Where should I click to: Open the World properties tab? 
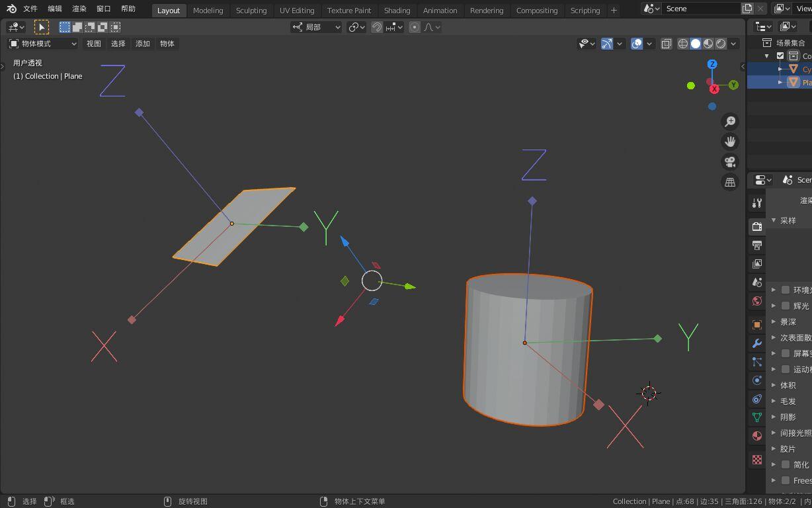point(757,301)
